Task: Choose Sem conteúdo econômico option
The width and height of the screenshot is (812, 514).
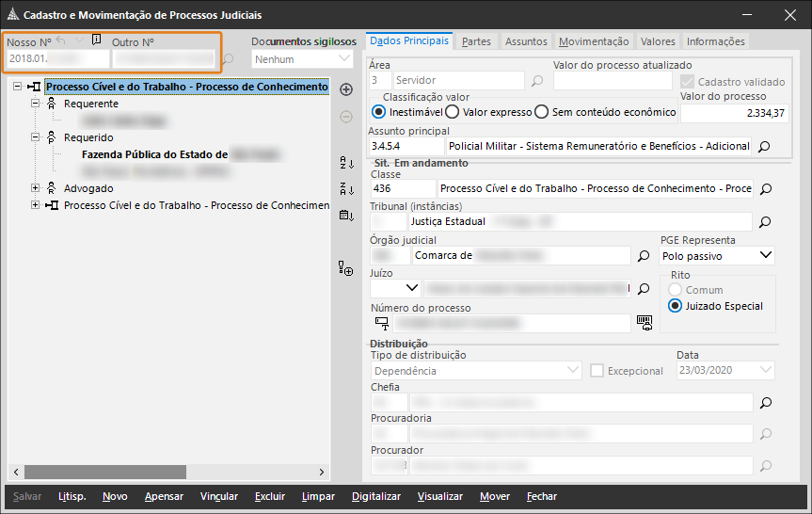Action: click(541, 112)
